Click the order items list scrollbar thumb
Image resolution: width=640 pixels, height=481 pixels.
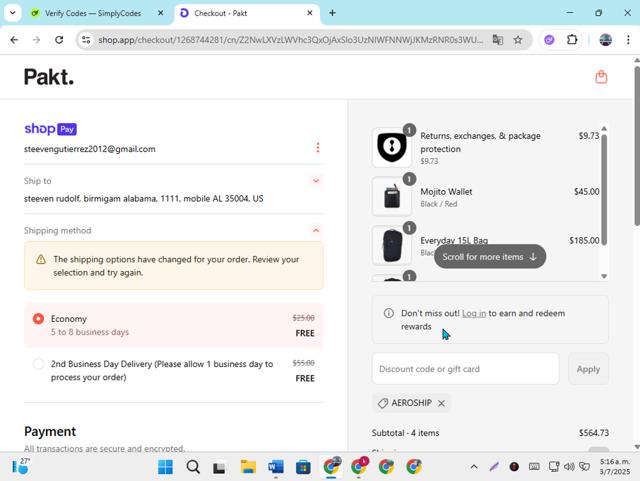coord(604,189)
